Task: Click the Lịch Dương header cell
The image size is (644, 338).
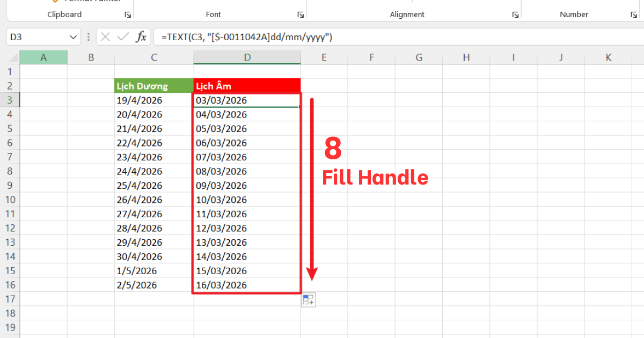Action: pos(154,86)
